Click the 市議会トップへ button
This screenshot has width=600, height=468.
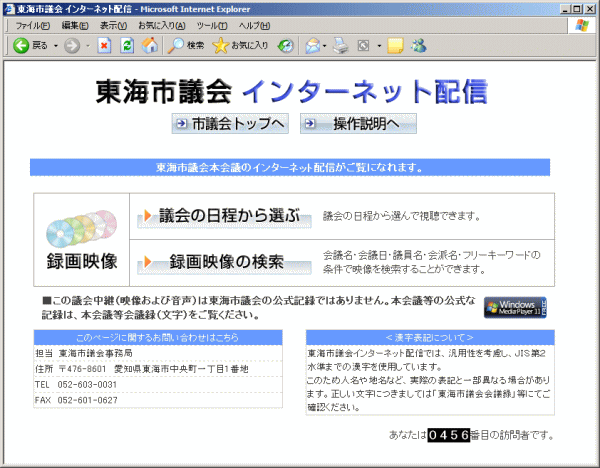tap(230, 124)
